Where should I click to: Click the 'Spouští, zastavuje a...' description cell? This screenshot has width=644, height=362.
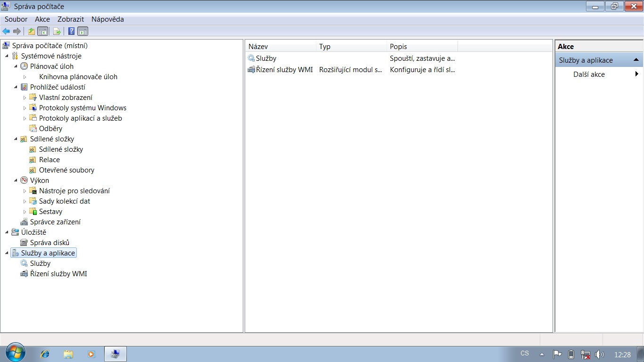[422, 58]
